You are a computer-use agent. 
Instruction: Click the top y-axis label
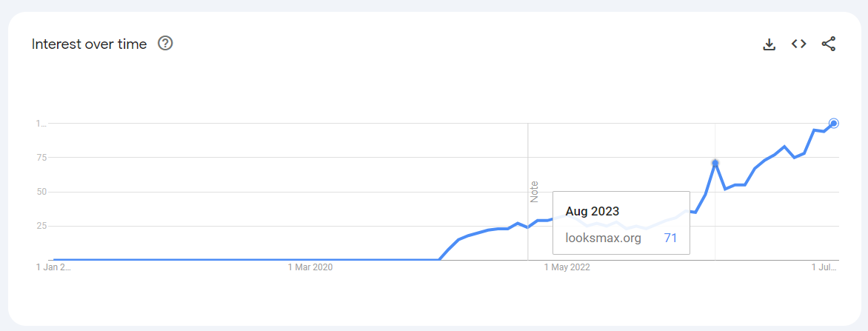tap(41, 124)
